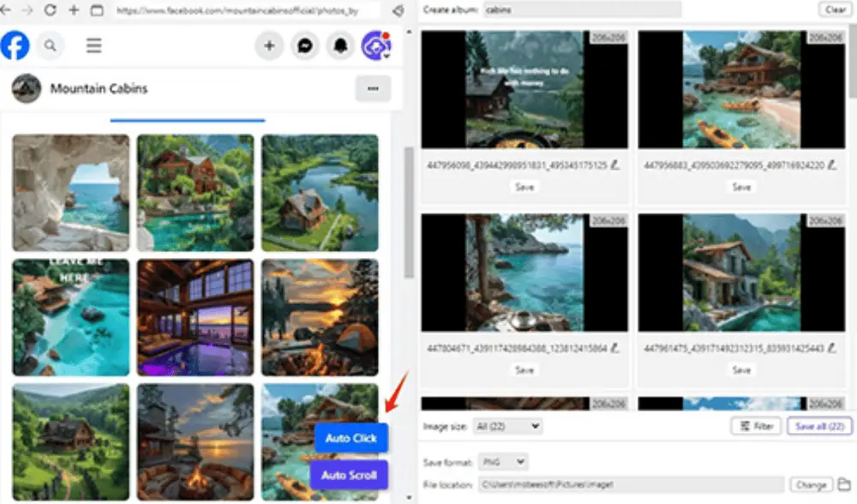Reload the page with the refresh icon
This screenshot has height=504, width=857.
point(51,10)
